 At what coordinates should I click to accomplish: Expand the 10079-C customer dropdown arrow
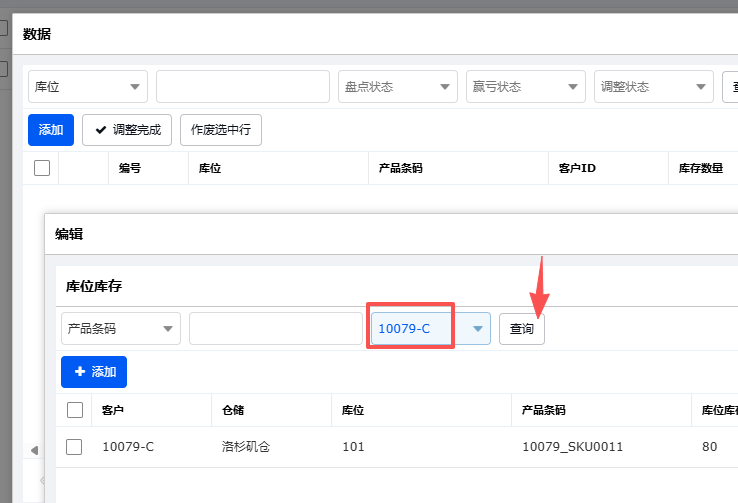click(x=478, y=328)
